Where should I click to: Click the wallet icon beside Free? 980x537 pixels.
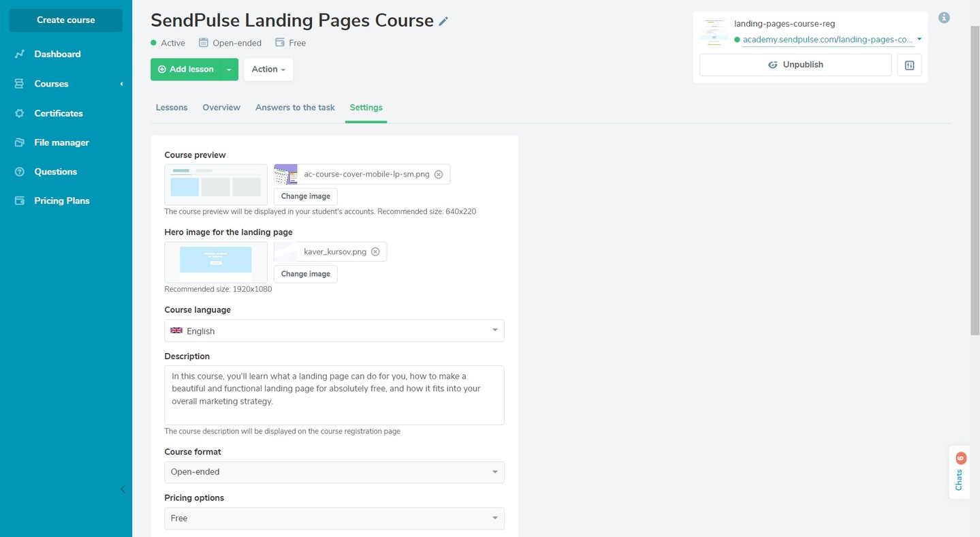[279, 42]
